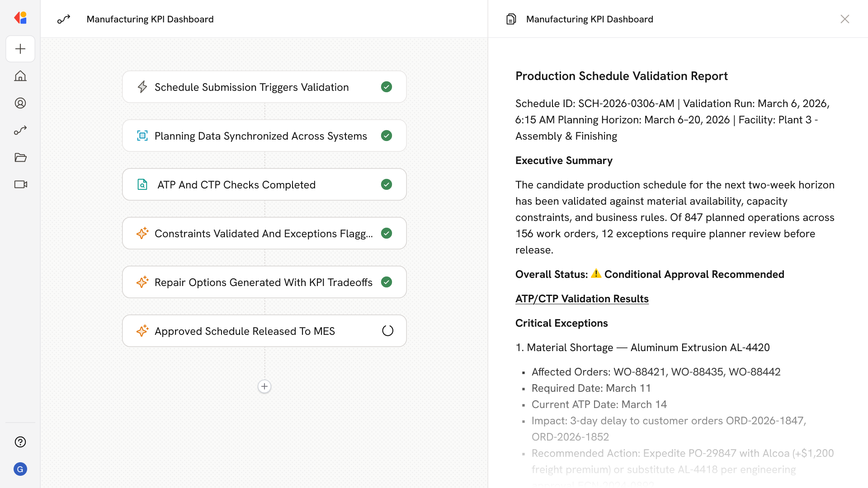Screen dimensions: 868x488
Task: Open the user profile sidebar icon
Action: pos(20,103)
